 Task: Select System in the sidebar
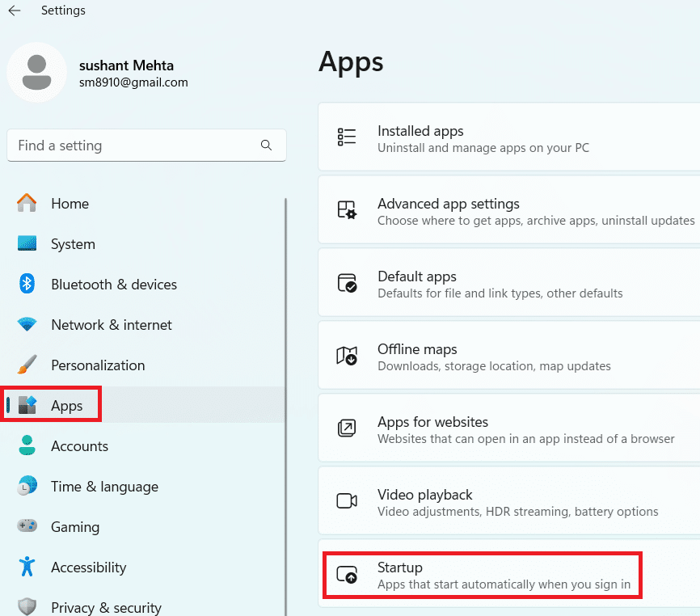point(73,244)
